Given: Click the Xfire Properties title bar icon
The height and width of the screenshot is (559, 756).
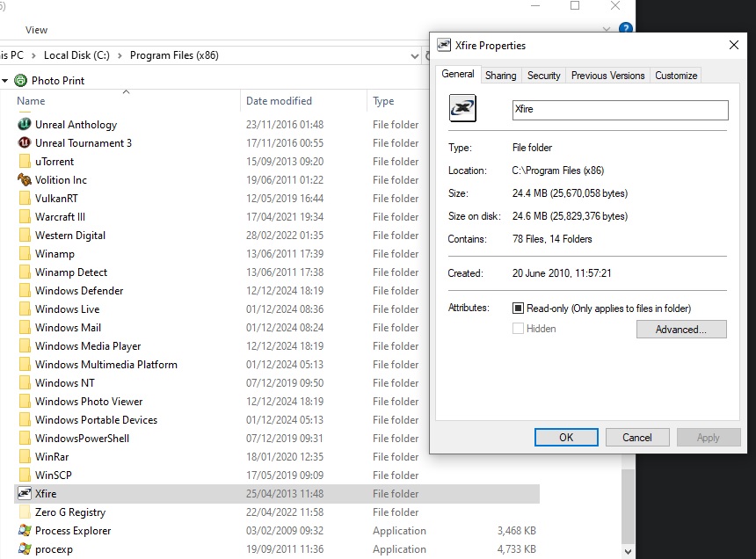Looking at the screenshot, I should click(444, 45).
